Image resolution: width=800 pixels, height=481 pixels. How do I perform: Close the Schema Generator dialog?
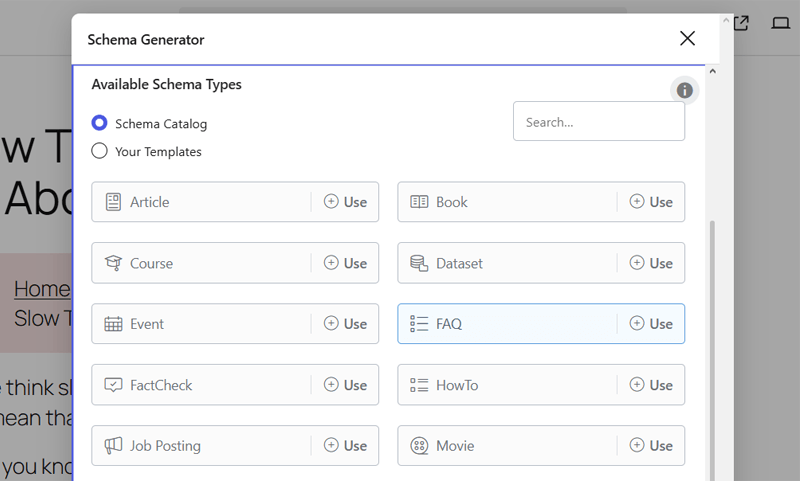(x=687, y=39)
